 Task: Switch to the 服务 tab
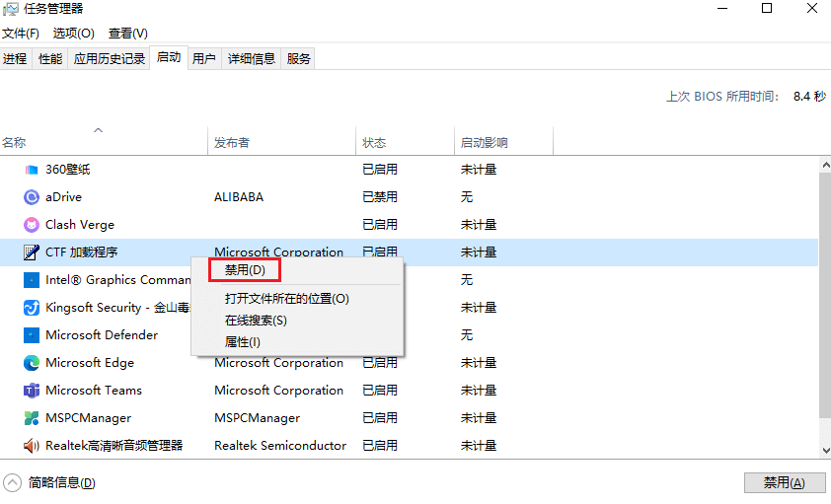pyautogui.click(x=298, y=59)
